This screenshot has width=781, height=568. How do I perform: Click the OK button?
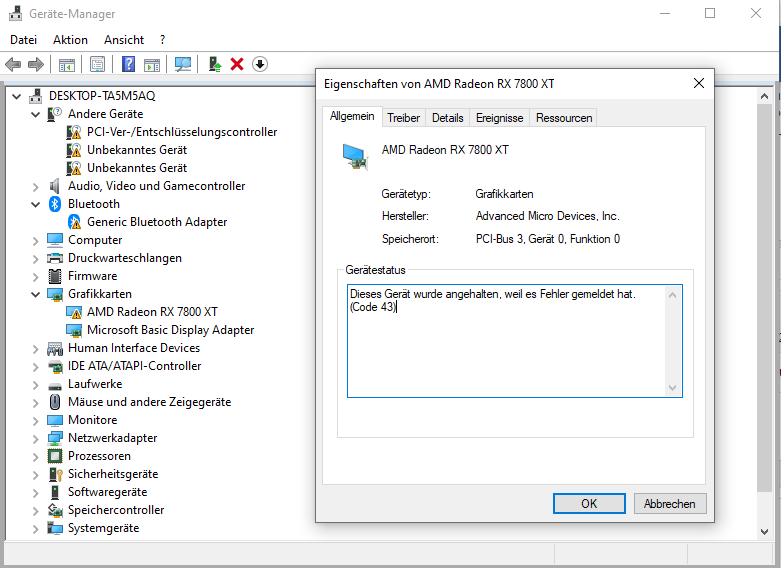pos(589,504)
